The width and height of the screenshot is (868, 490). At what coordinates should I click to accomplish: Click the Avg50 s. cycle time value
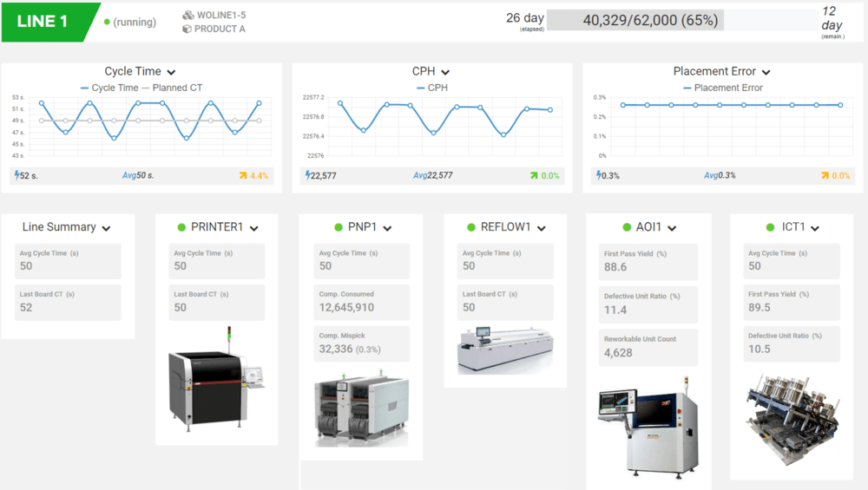point(138,175)
